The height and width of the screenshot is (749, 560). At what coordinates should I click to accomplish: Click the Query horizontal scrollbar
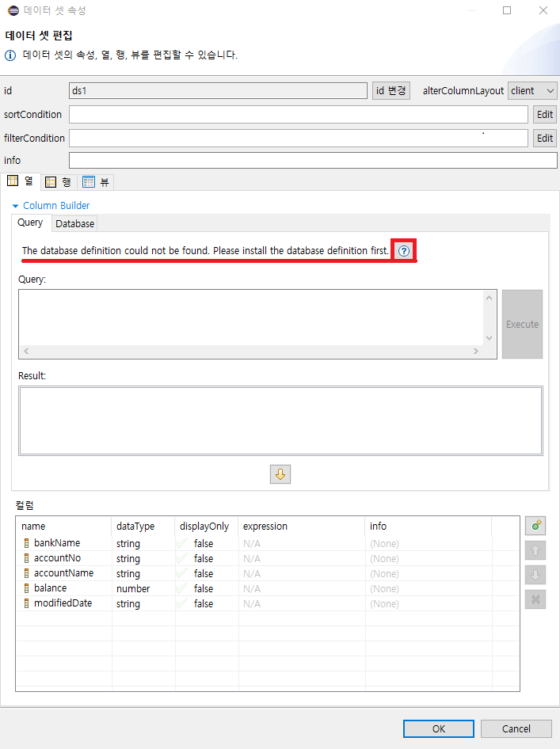[x=250, y=351]
